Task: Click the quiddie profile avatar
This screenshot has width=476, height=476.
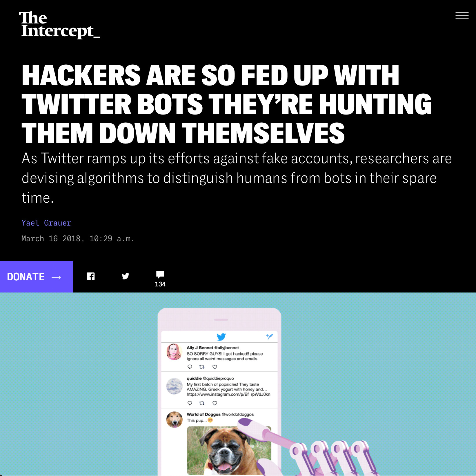Action: [x=174, y=386]
